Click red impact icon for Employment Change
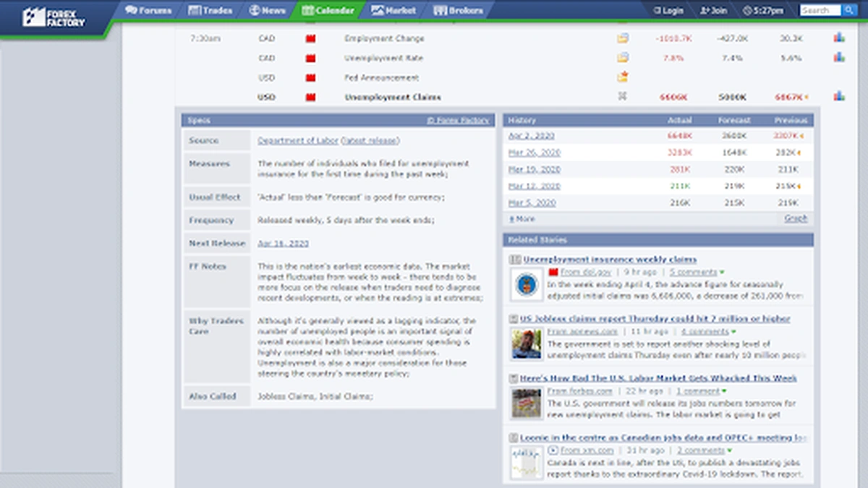 (x=311, y=38)
